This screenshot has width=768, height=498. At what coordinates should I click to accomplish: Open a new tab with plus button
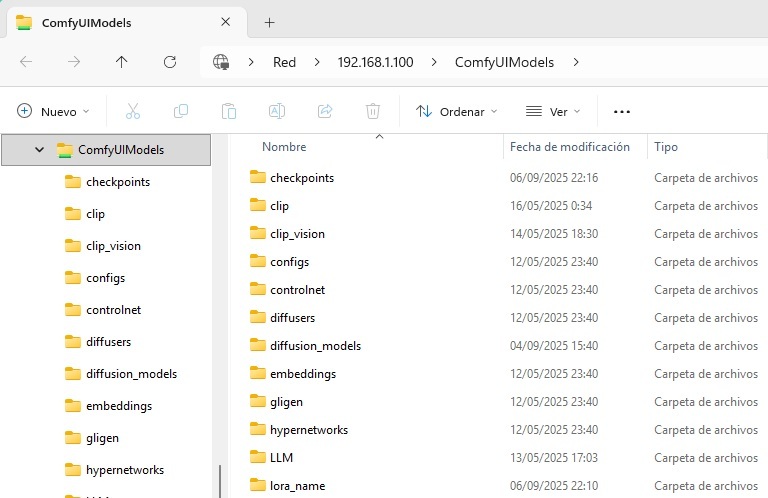(269, 23)
